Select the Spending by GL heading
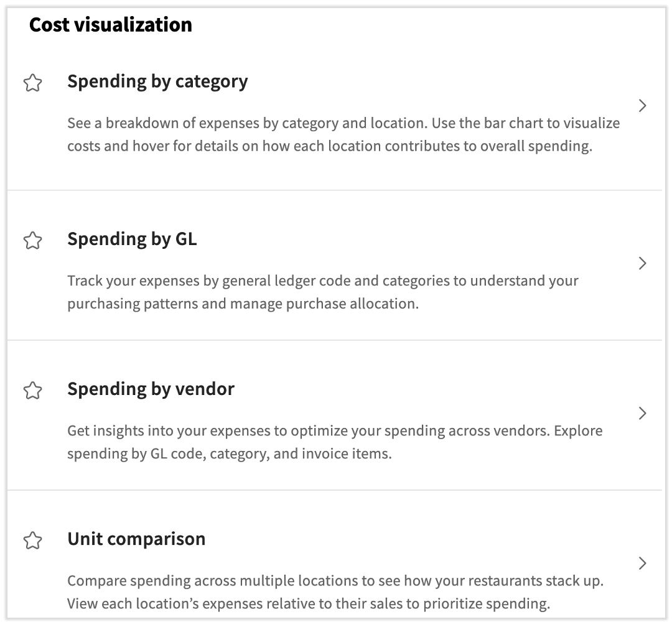The height and width of the screenshot is (627, 672). 132,239
